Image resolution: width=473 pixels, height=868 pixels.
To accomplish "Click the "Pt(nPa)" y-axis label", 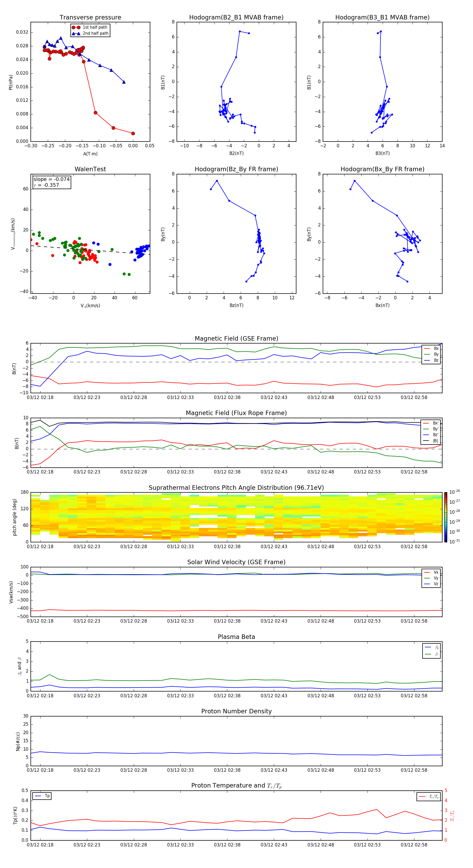I will pos(11,82).
